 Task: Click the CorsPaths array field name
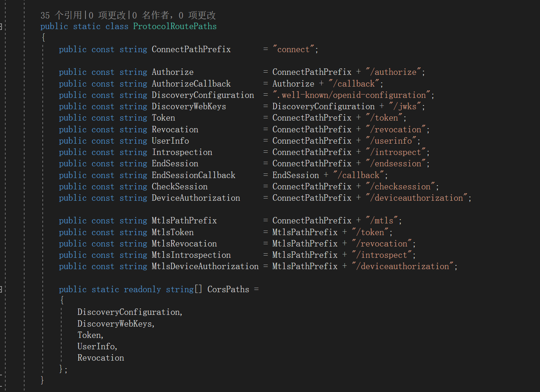228,290
